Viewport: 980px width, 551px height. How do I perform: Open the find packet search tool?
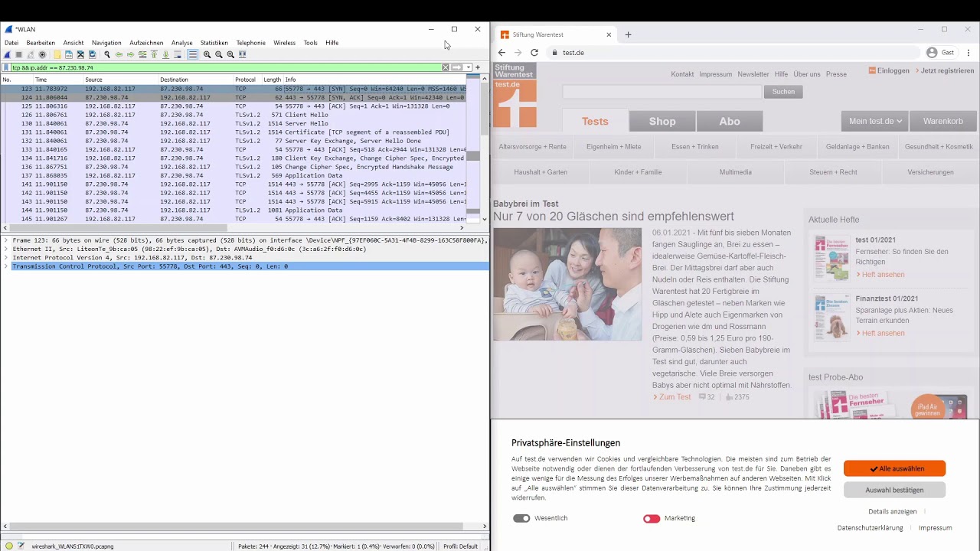[107, 54]
